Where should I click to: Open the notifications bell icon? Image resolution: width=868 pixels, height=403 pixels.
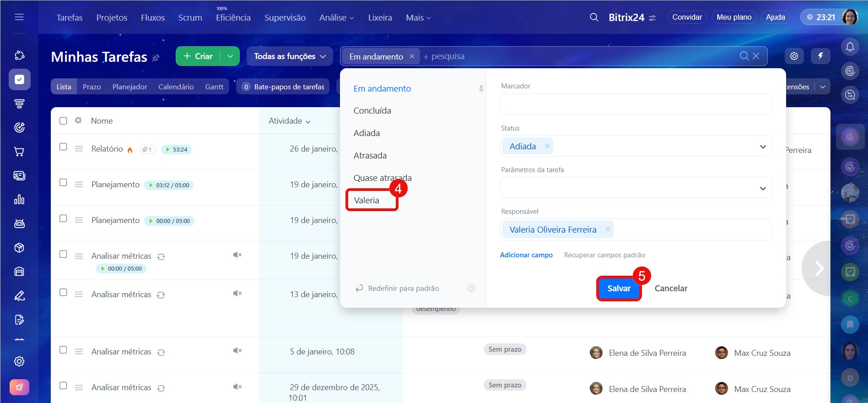[850, 47]
